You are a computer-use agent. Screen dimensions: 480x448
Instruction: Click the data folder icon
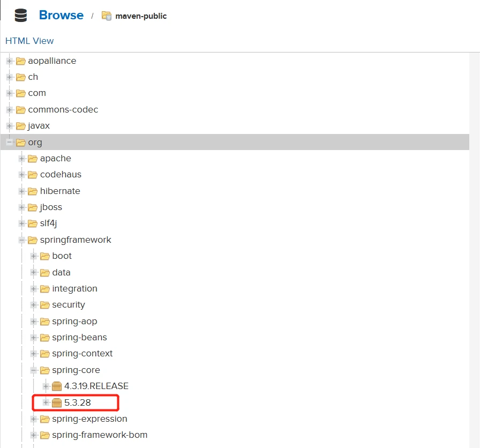44,273
